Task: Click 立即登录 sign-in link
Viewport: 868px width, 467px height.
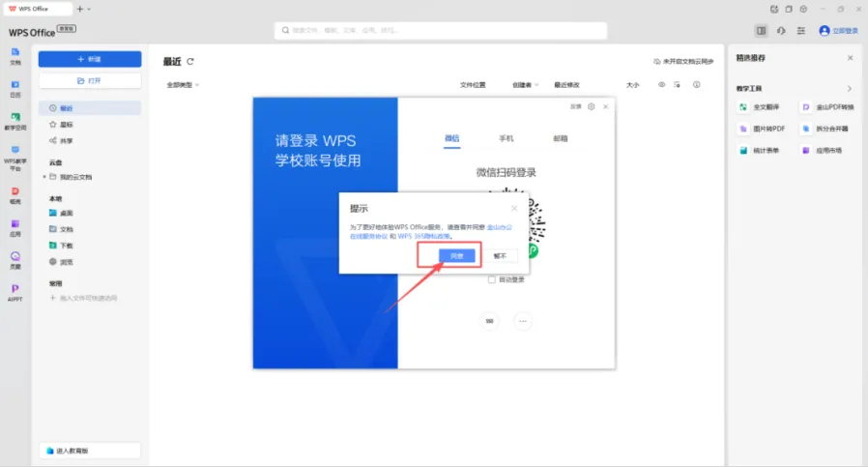Action: [844, 31]
